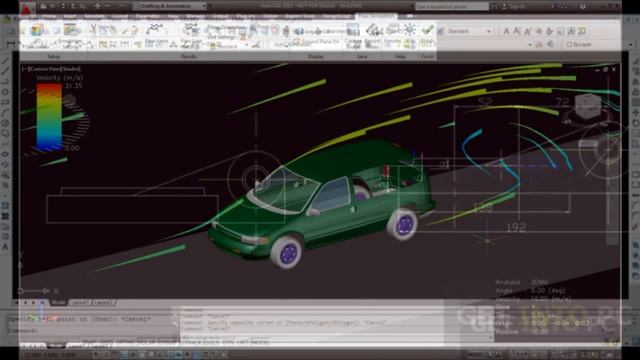Open the ByLayer dropdown

click(580, 44)
